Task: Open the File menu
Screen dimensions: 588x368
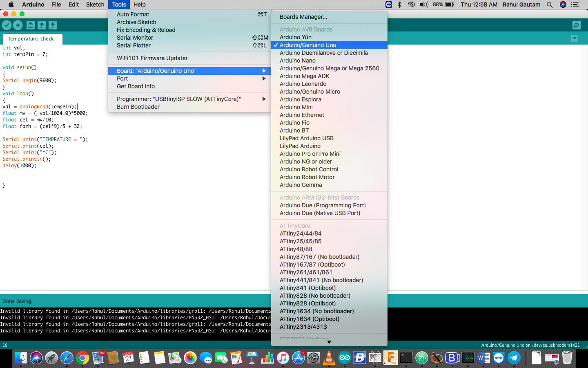Action: pyautogui.click(x=56, y=4)
